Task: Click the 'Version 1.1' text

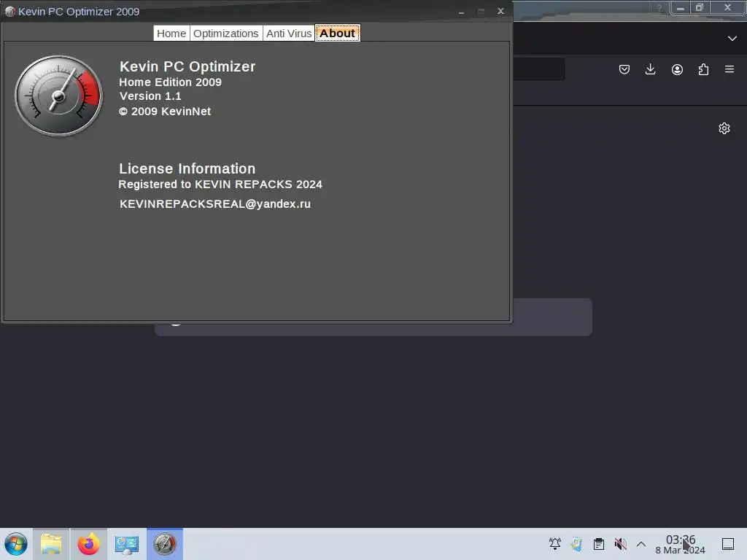Action: click(150, 96)
